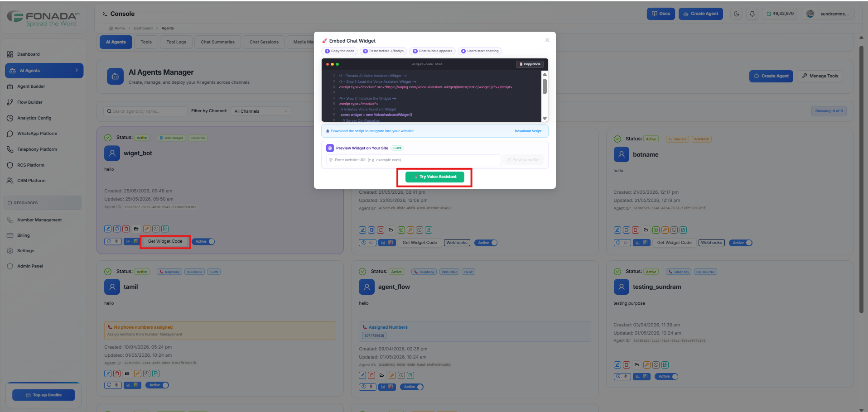
Task: Select the AI Agents tab
Action: pos(116,42)
